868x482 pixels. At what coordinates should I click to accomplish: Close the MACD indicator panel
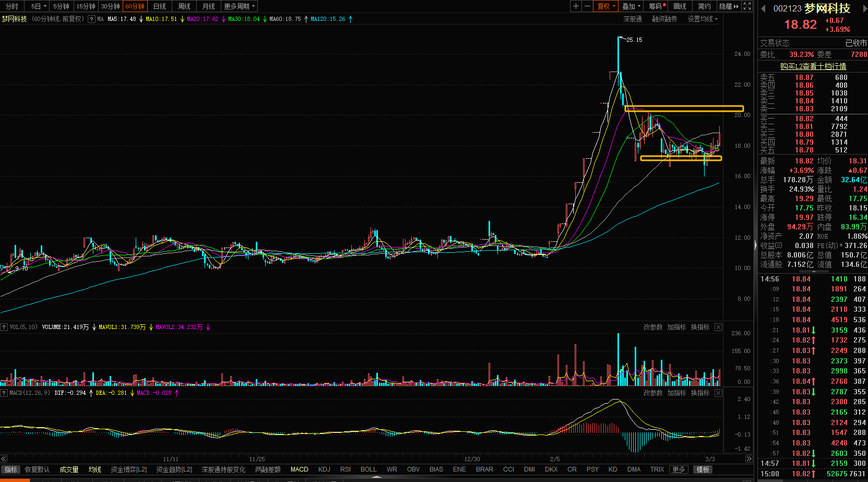click(x=718, y=393)
